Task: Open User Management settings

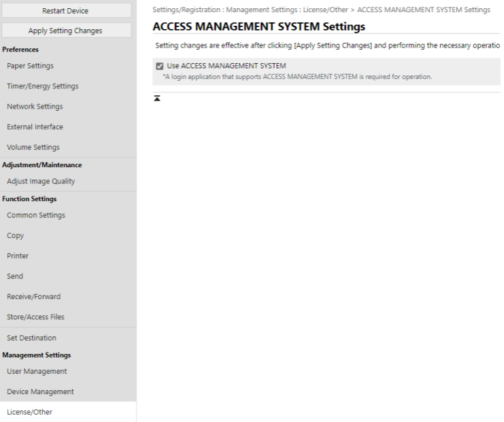Action: 37,372
